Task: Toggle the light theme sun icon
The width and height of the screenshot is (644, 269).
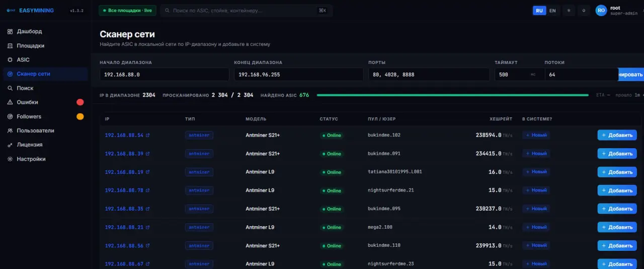Action: [x=569, y=11]
